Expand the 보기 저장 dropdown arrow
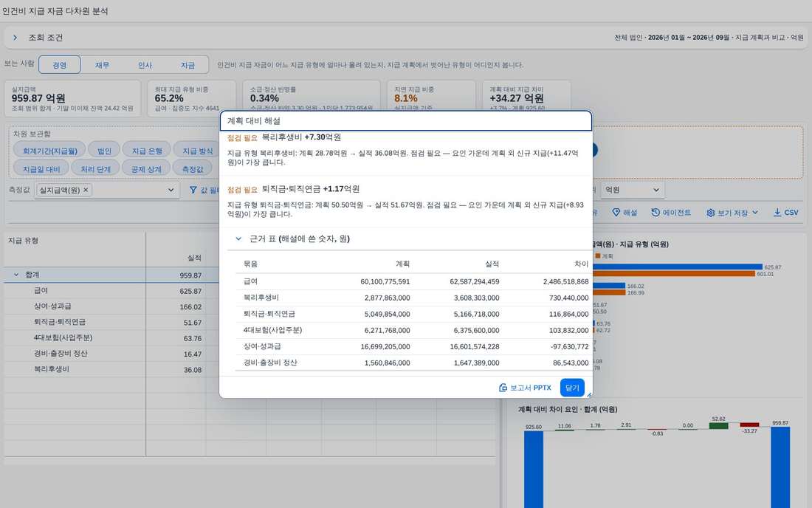 [x=754, y=213]
